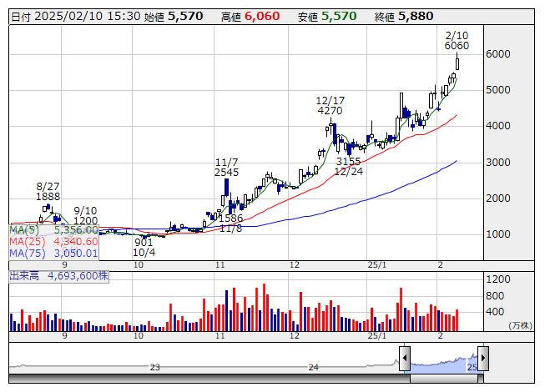Click the MA(75) 3,050.01 legend entry
This screenshot has width=545, height=392.
53,254
